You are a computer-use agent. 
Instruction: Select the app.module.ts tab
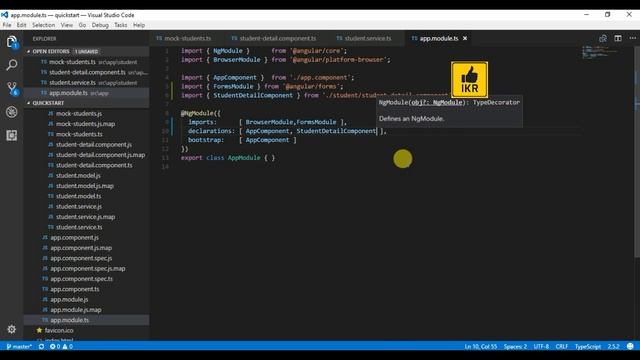tap(438, 38)
